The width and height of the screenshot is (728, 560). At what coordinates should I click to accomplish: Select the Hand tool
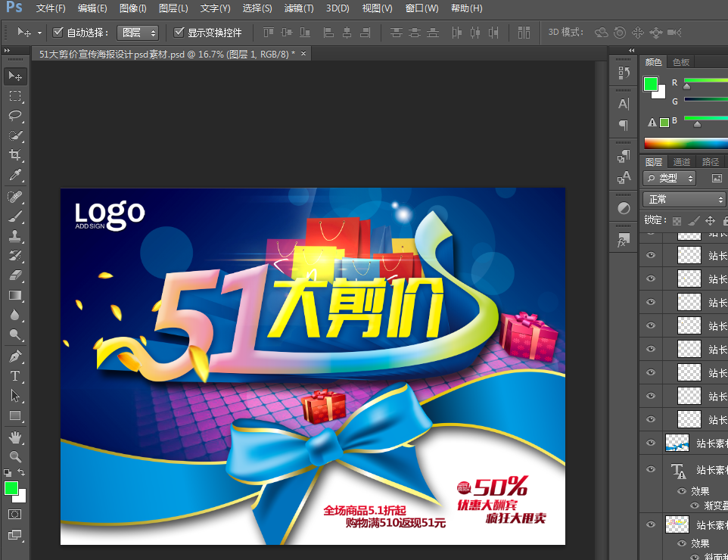click(15, 437)
